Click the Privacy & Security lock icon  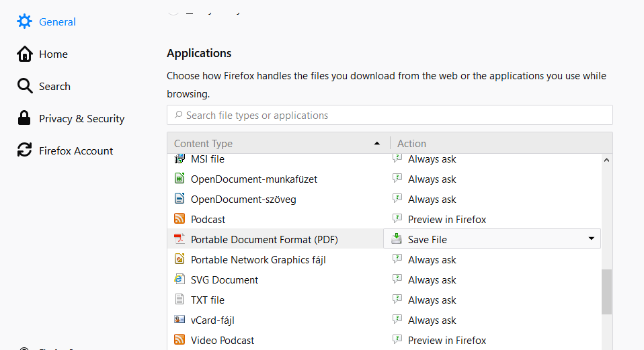pos(24,118)
